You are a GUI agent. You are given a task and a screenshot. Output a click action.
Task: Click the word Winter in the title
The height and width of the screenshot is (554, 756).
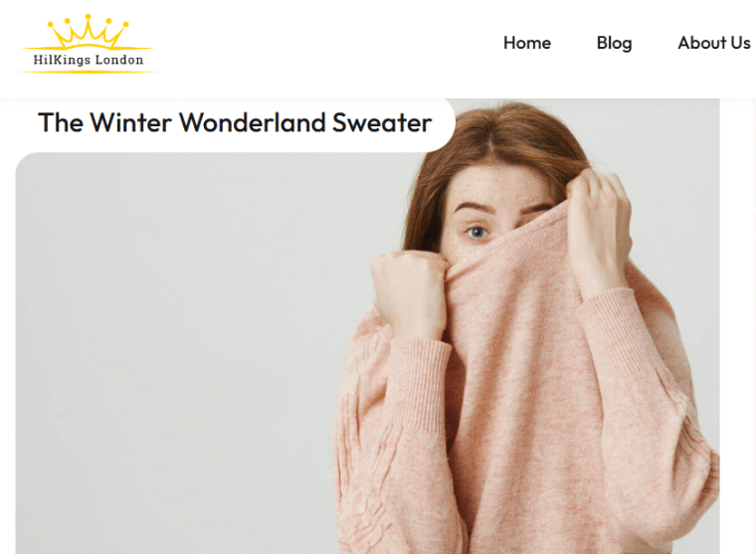130,122
